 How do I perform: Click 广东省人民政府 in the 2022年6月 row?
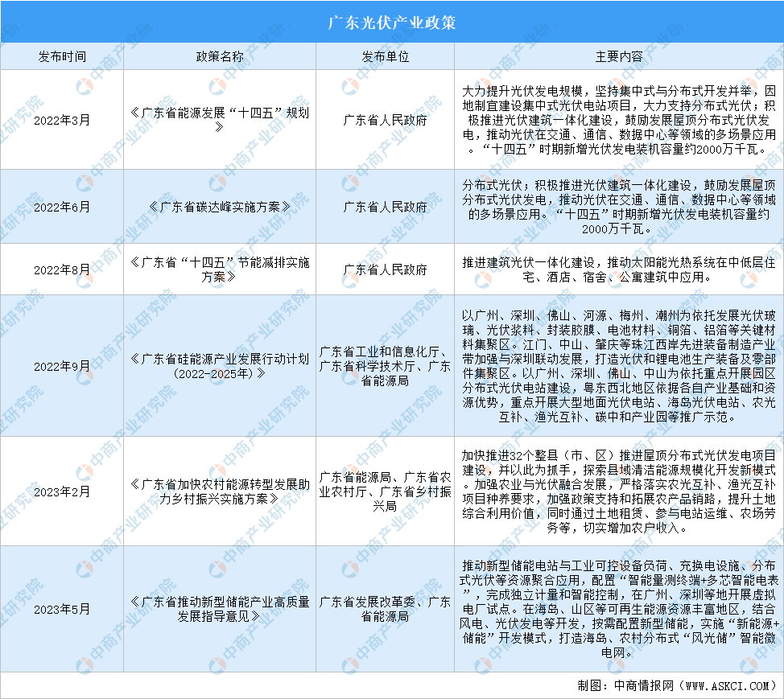click(x=385, y=207)
